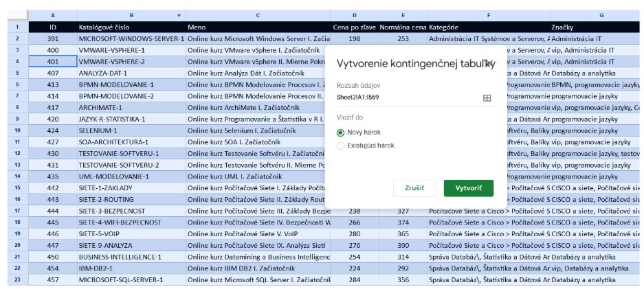This screenshot has height=289, width=644.
Task: Select row header 10
Action: [18, 130]
